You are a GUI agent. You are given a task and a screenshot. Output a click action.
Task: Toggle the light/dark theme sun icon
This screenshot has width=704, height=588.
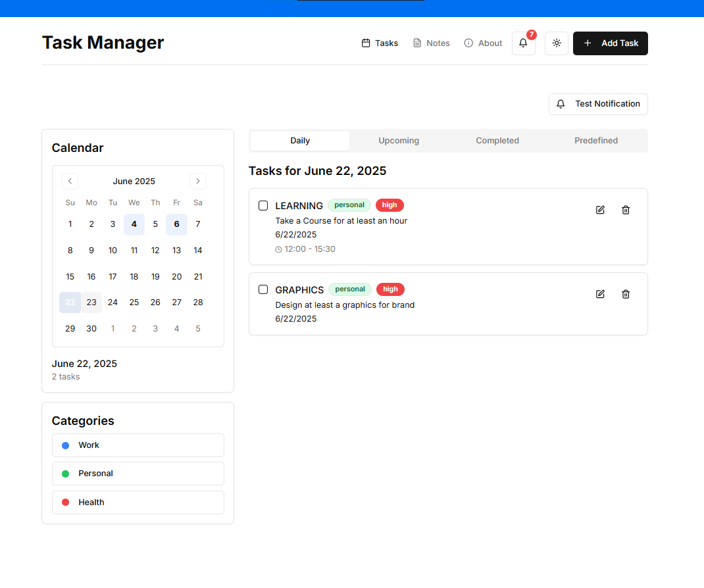(x=557, y=43)
